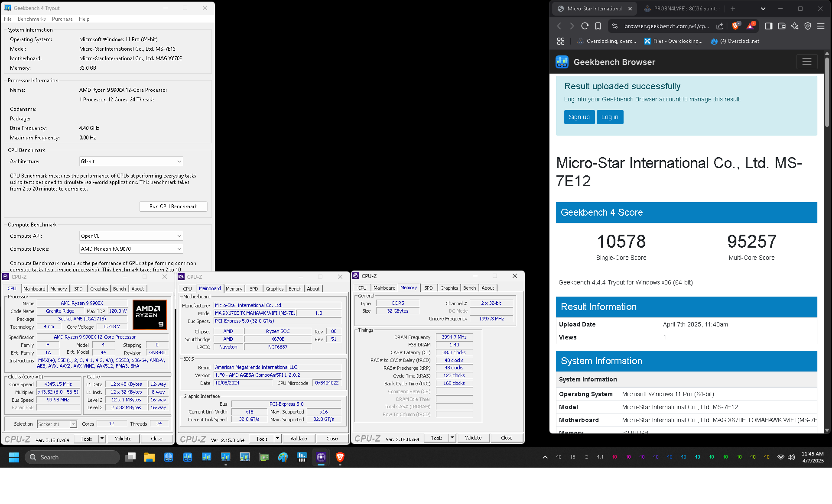The image size is (832, 504).
Task: Click Tools button in CPU-Z memory window
Action: click(436, 438)
